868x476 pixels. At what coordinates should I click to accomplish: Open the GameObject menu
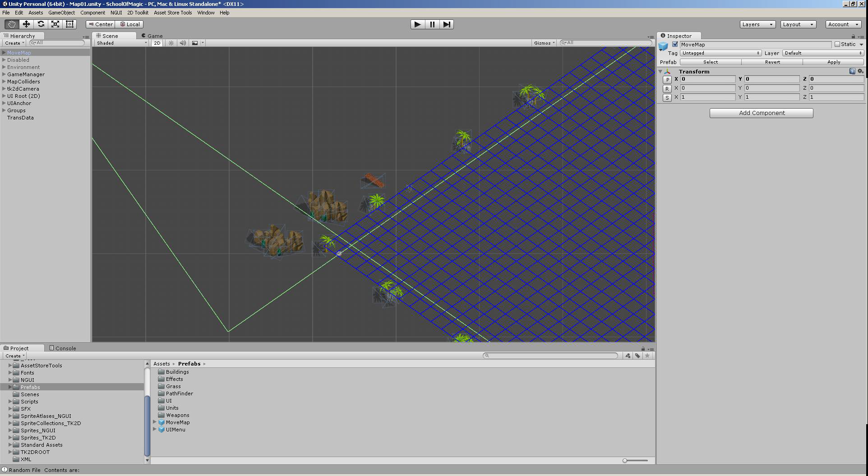[61, 13]
